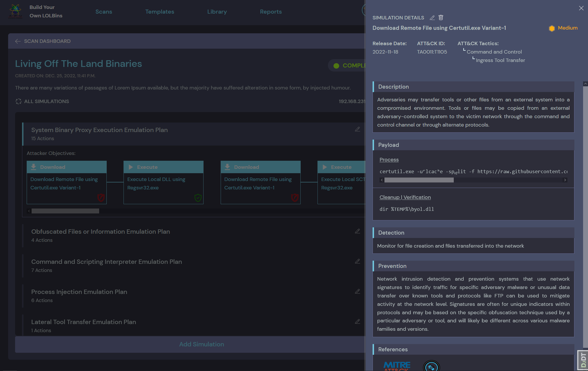Image resolution: width=588 pixels, height=371 pixels.
Task: Click attacker objectives horizontal scrollbar thumb
Action: click(x=65, y=211)
